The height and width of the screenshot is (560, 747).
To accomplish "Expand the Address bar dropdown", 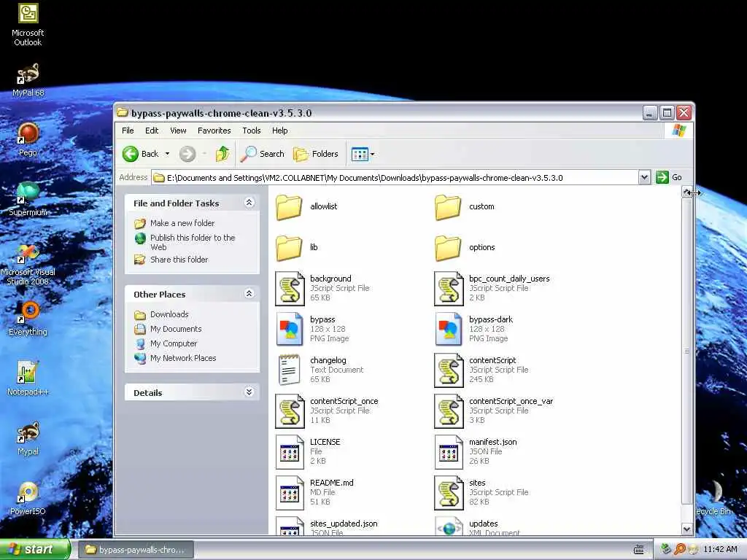I will click(x=644, y=178).
